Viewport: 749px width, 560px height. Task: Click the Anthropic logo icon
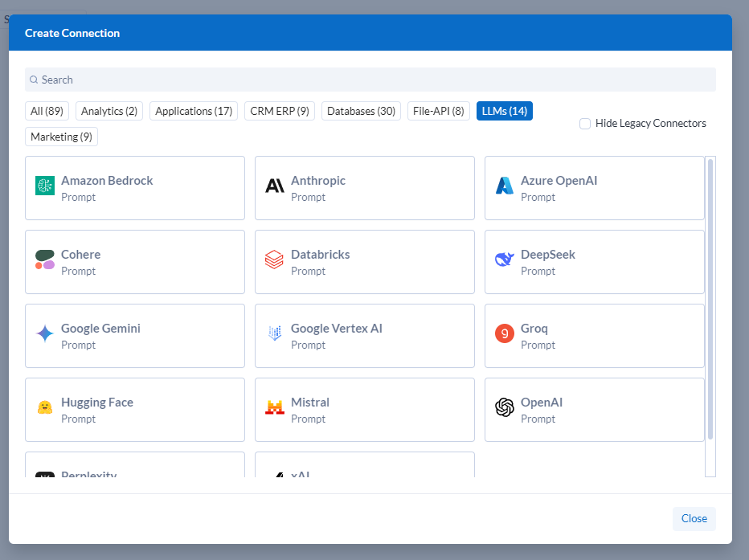coord(275,186)
